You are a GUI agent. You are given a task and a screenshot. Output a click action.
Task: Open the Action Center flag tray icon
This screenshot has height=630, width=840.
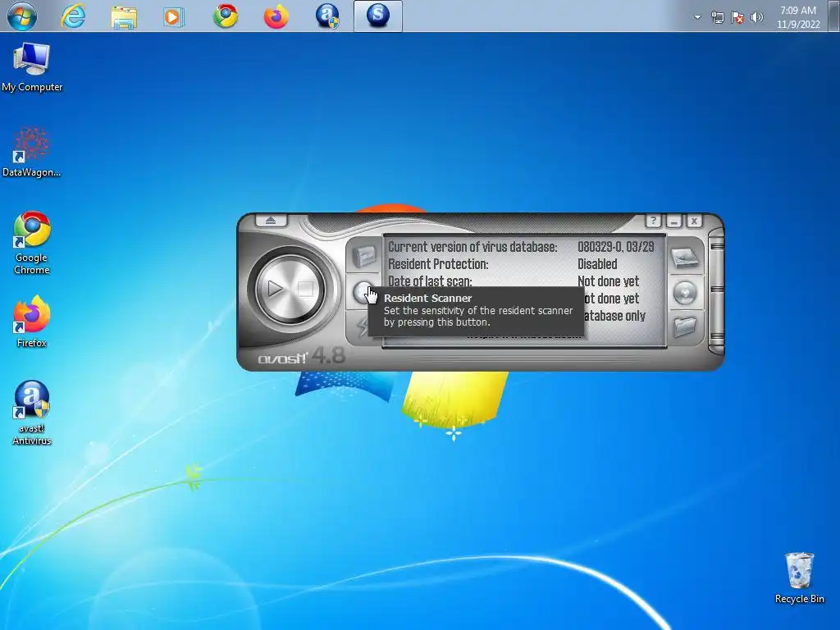click(737, 18)
